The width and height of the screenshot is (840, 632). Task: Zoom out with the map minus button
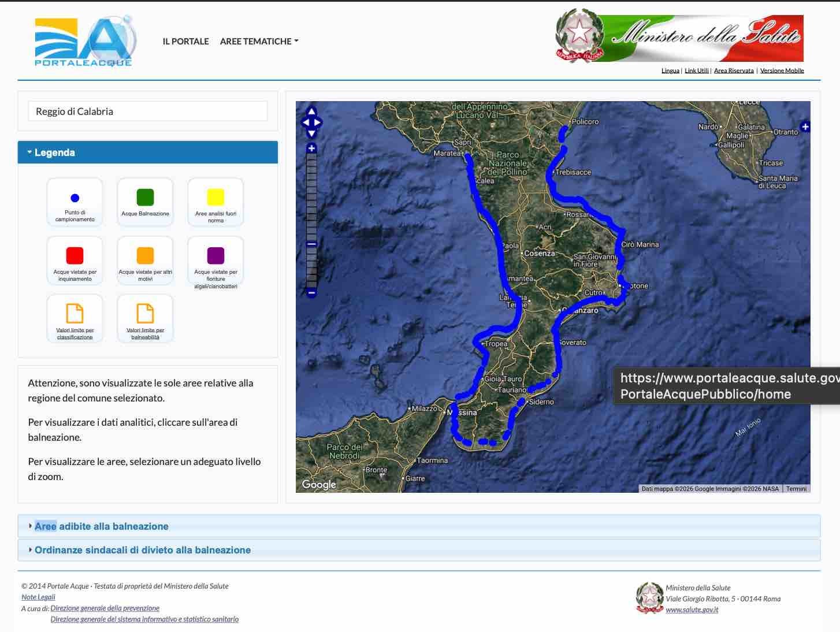pyautogui.click(x=311, y=292)
